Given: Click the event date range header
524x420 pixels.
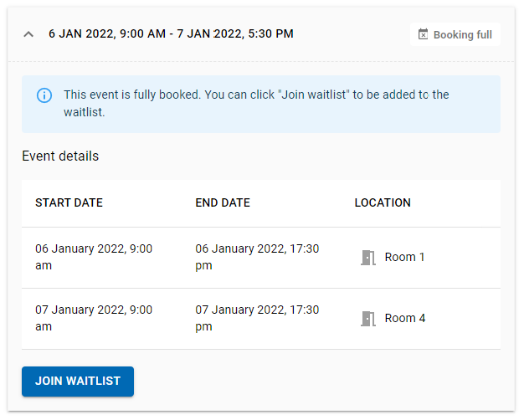Looking at the screenshot, I should coord(171,34).
